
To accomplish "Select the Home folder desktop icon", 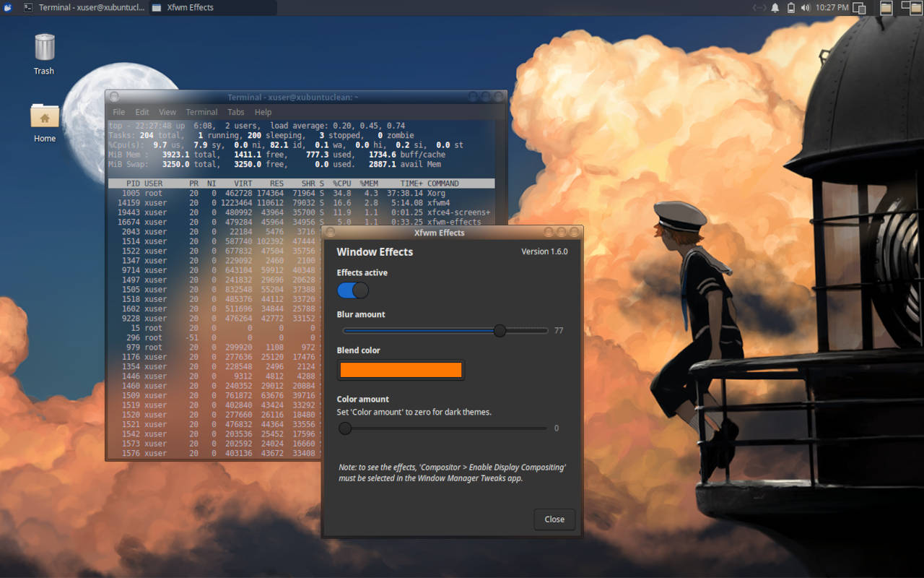I will coord(45,122).
